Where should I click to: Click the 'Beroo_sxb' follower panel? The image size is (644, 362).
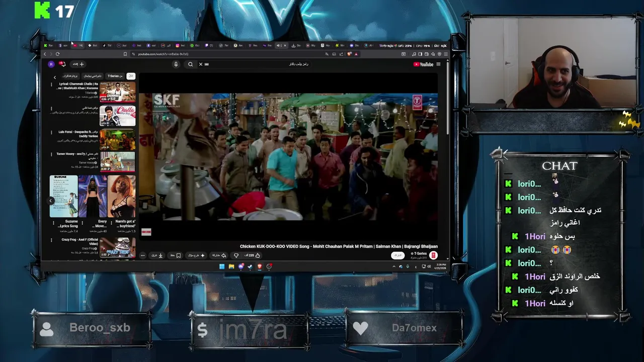point(92,328)
